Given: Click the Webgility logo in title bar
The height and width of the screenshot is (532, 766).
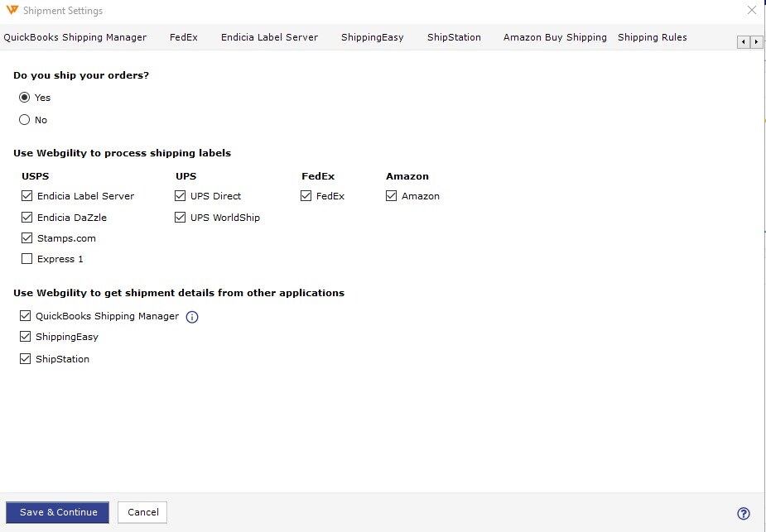Looking at the screenshot, I should pyautogui.click(x=12, y=10).
